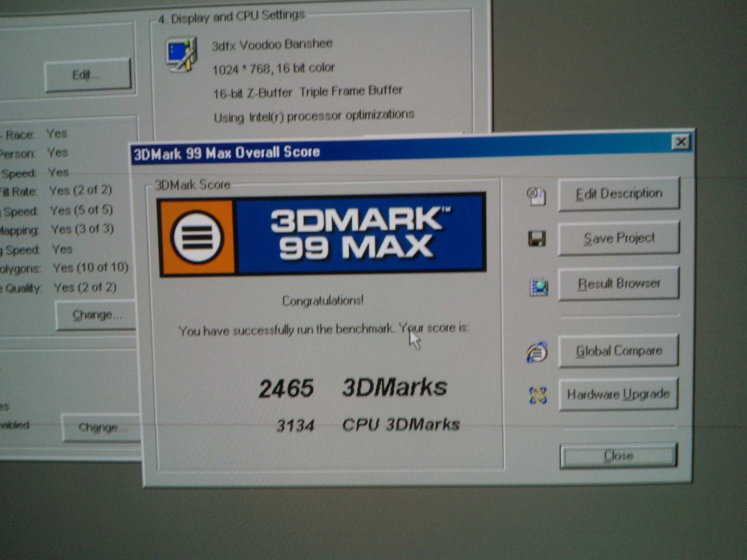The width and height of the screenshot is (747, 560).
Task: Click the Edit... button in the background window
Action: (88, 75)
